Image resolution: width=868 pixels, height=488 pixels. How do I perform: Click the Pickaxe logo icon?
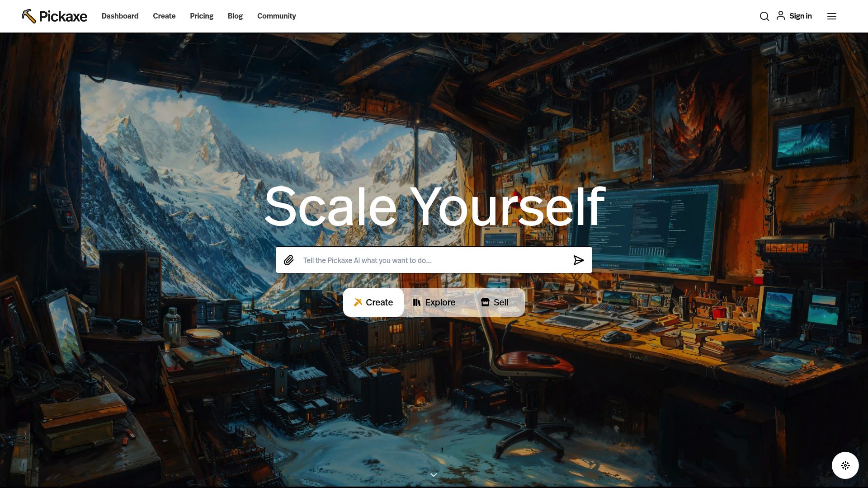29,16
